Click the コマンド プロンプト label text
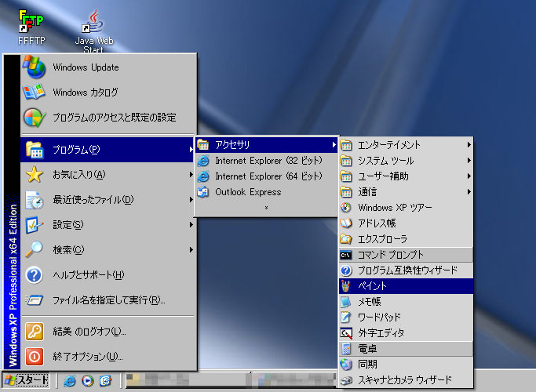This screenshot has width=536, height=392. click(390, 255)
